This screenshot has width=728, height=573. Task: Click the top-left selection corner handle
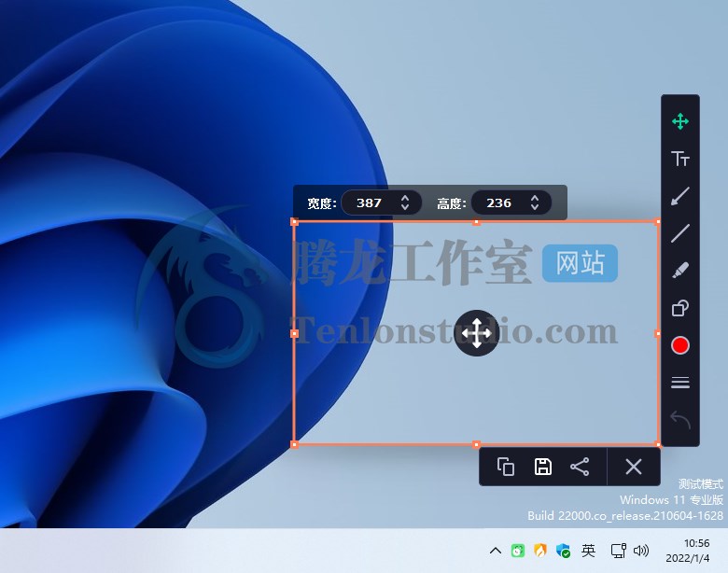pyautogui.click(x=294, y=222)
